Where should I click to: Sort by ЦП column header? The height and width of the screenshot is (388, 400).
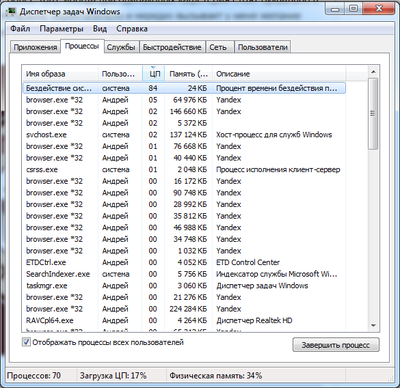click(x=154, y=74)
